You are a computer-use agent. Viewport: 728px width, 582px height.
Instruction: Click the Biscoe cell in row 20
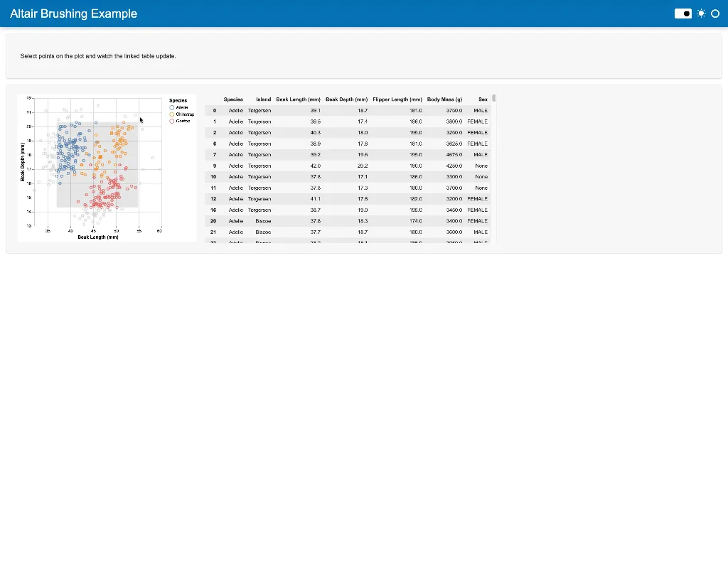click(263, 221)
